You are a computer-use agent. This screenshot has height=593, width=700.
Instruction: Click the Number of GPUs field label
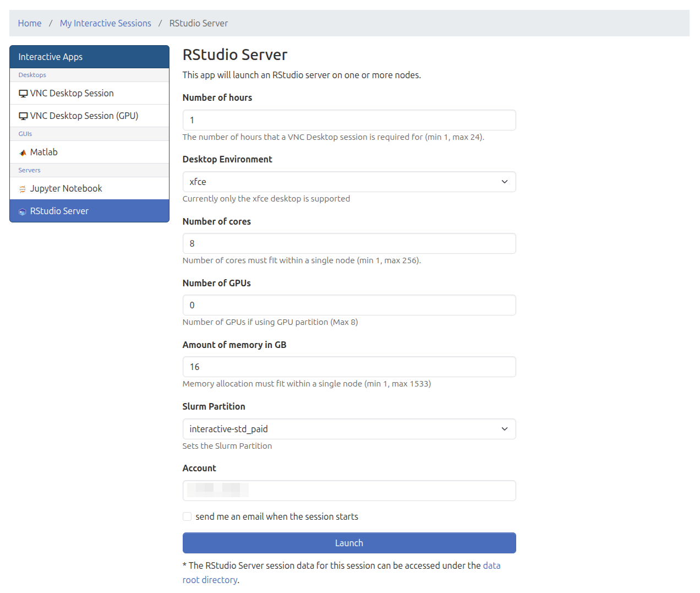pyautogui.click(x=217, y=283)
